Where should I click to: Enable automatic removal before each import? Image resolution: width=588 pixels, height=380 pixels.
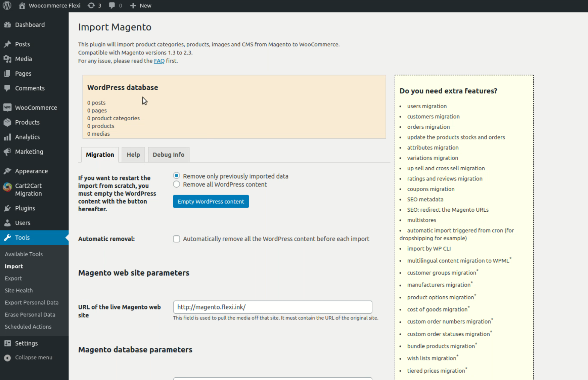pyautogui.click(x=176, y=239)
